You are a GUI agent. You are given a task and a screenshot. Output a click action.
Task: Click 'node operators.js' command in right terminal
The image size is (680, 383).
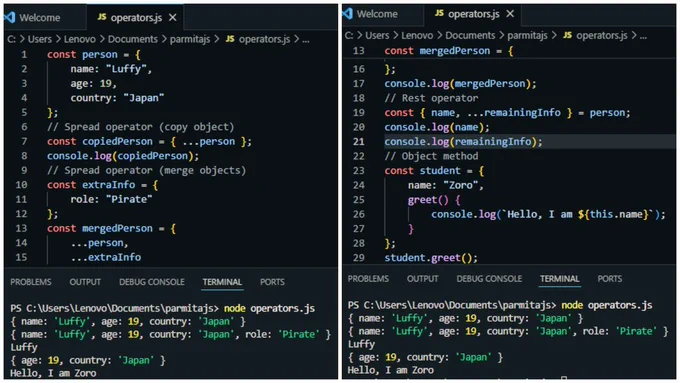pyautogui.click(x=607, y=305)
